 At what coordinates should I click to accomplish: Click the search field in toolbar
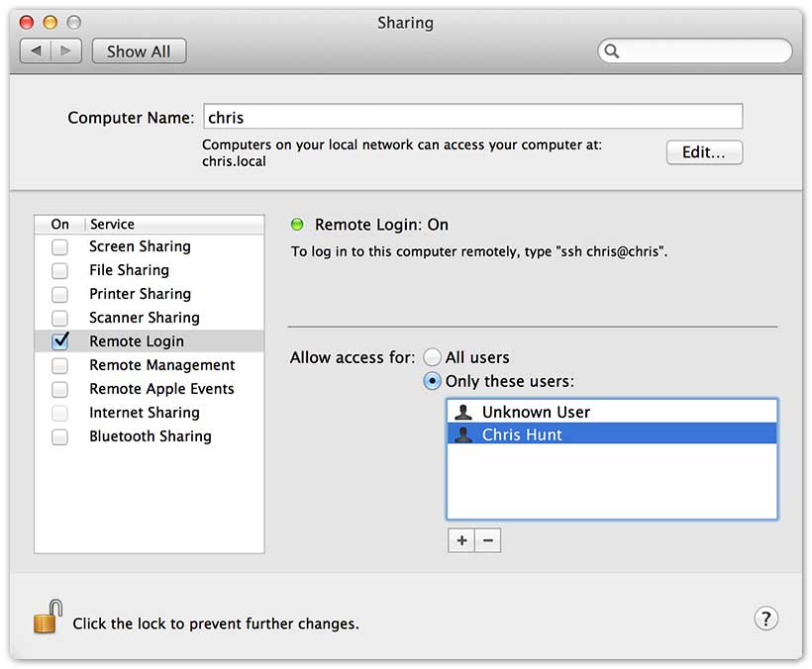pyautogui.click(x=695, y=51)
